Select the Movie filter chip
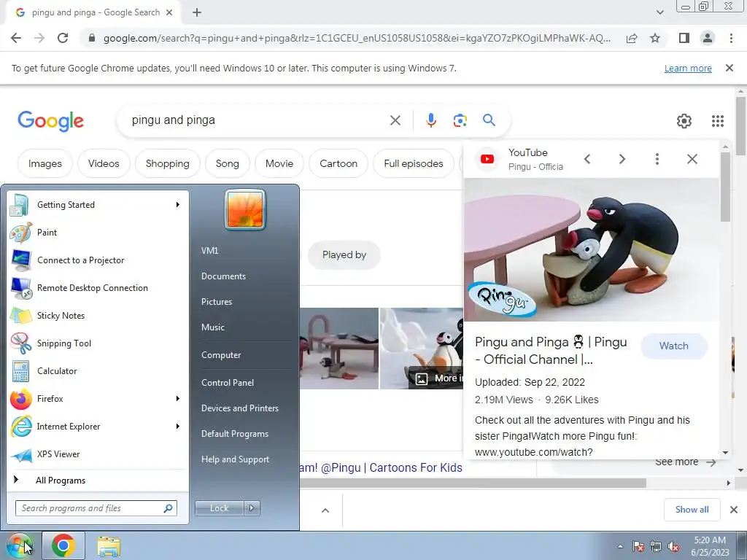The width and height of the screenshot is (747, 560). point(279,164)
